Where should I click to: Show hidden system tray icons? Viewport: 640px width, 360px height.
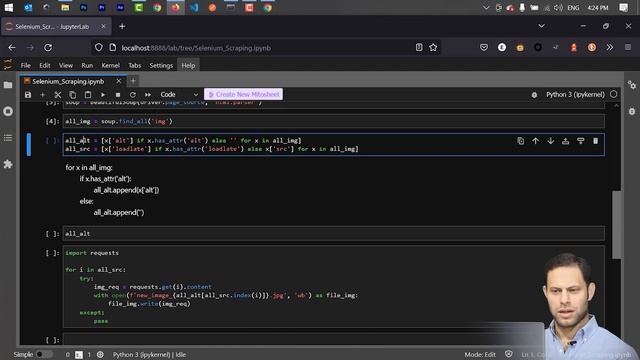(486, 8)
